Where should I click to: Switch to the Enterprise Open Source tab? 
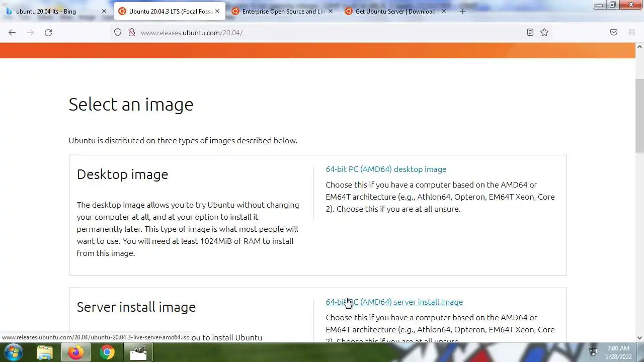coord(283,11)
